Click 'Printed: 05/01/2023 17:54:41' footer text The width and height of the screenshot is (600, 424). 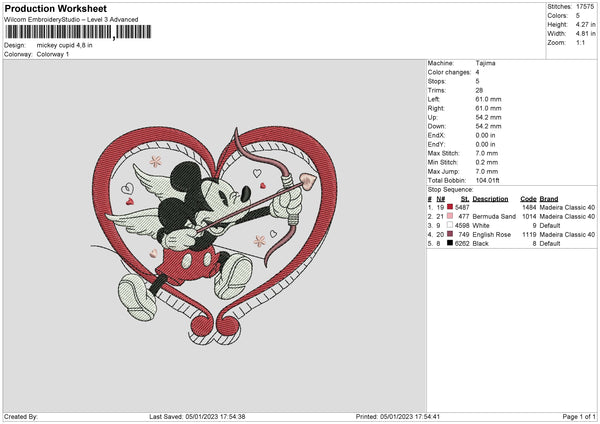pos(398,416)
